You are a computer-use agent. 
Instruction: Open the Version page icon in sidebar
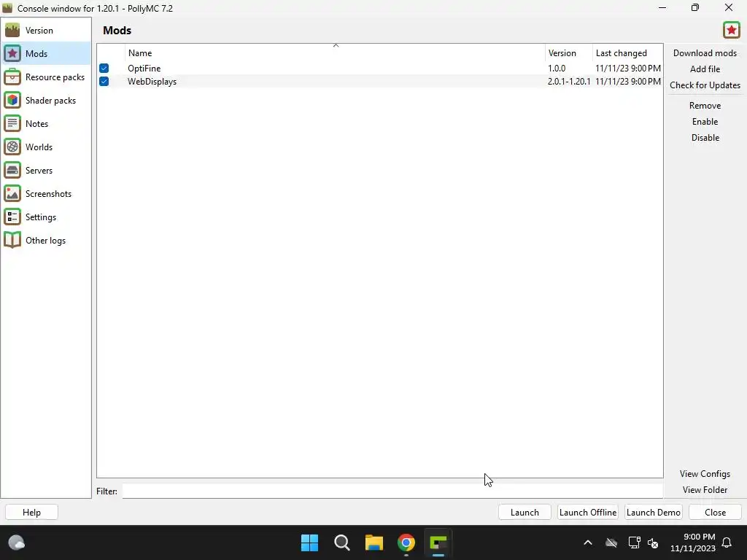click(x=12, y=30)
